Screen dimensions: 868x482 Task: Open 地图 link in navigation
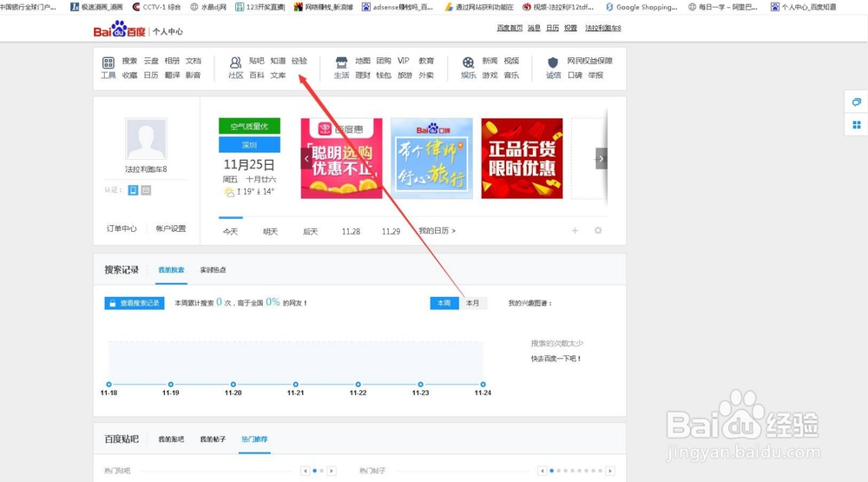point(363,61)
